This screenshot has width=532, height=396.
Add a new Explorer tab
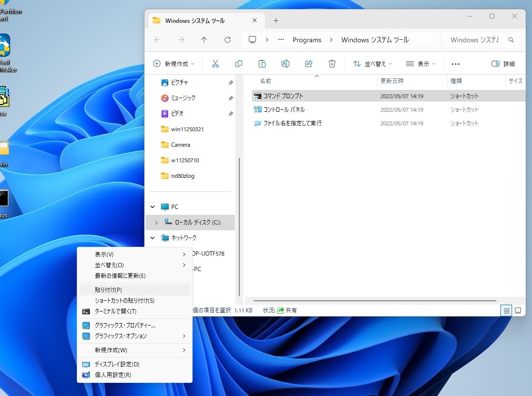click(x=276, y=21)
